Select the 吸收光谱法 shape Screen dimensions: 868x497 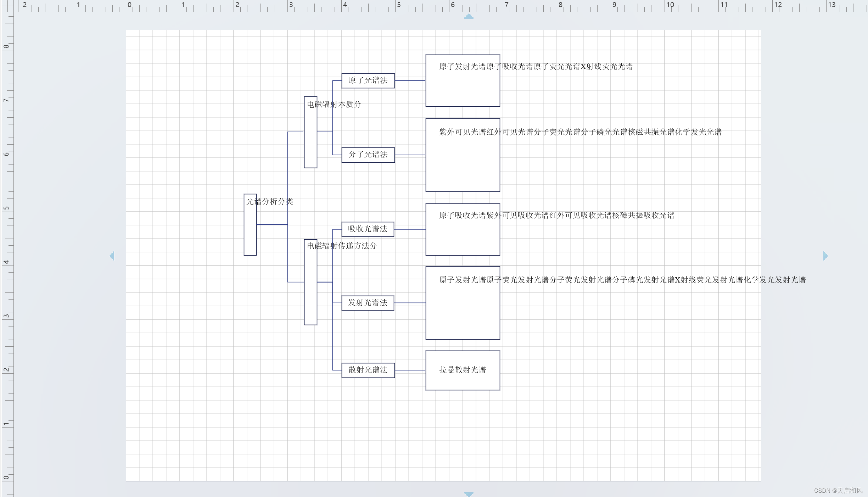point(368,229)
